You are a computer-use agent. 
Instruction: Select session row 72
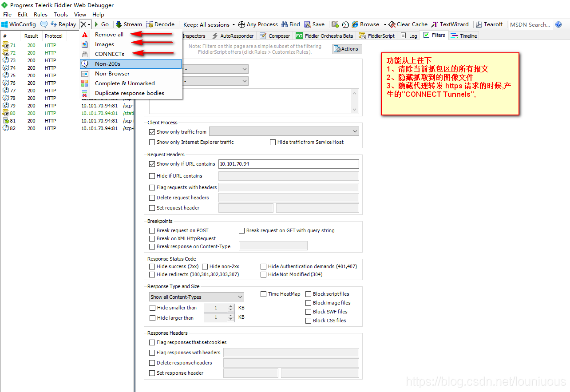(x=67, y=53)
